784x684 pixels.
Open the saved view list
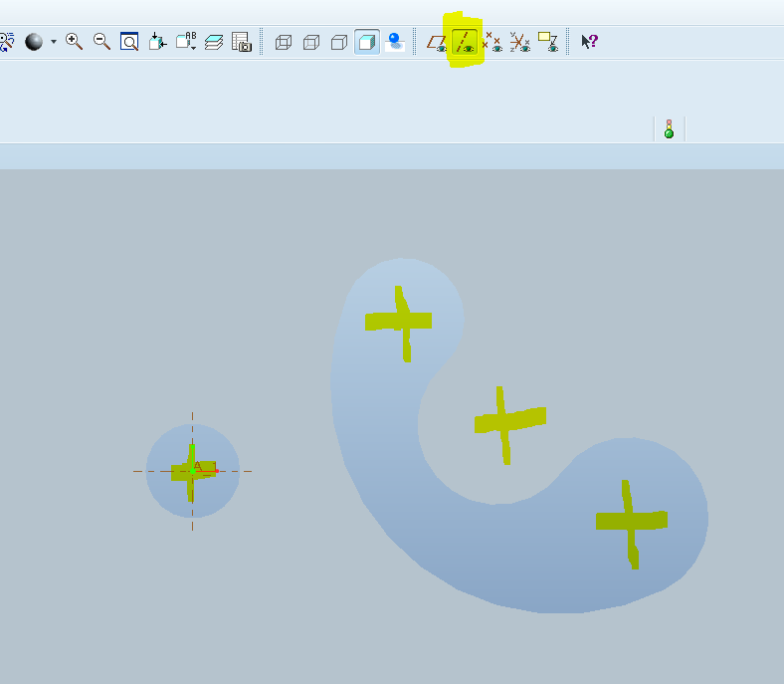186,42
